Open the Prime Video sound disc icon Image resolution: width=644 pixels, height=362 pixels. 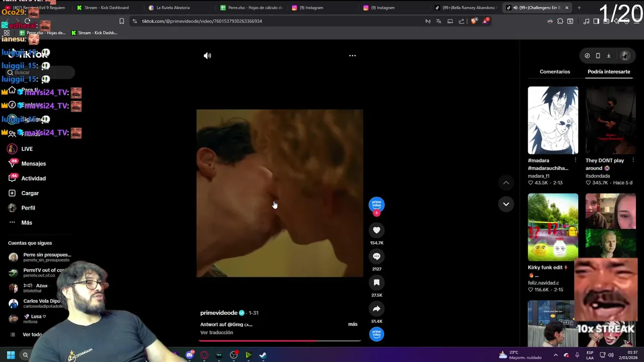pyautogui.click(x=376, y=334)
